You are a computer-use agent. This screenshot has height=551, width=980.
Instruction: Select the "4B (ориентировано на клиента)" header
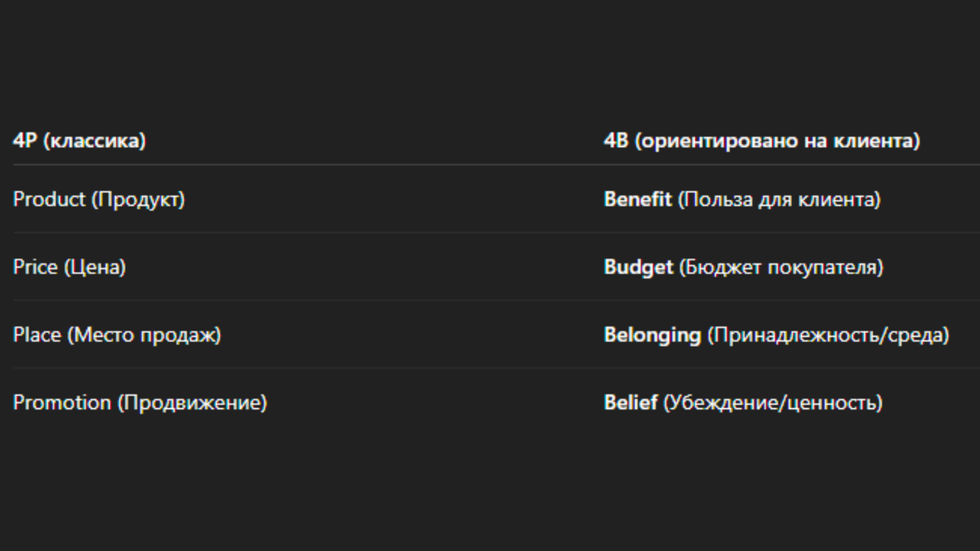coord(761,141)
